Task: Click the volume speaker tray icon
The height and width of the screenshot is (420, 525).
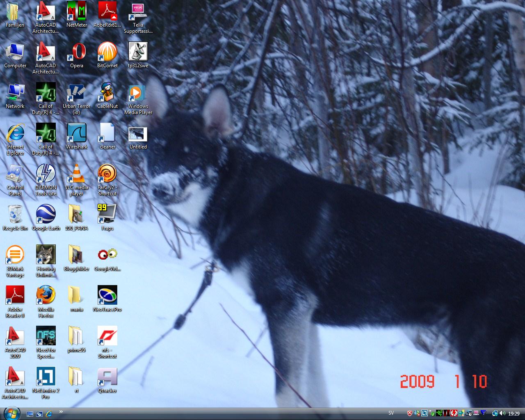Action: pos(502,413)
